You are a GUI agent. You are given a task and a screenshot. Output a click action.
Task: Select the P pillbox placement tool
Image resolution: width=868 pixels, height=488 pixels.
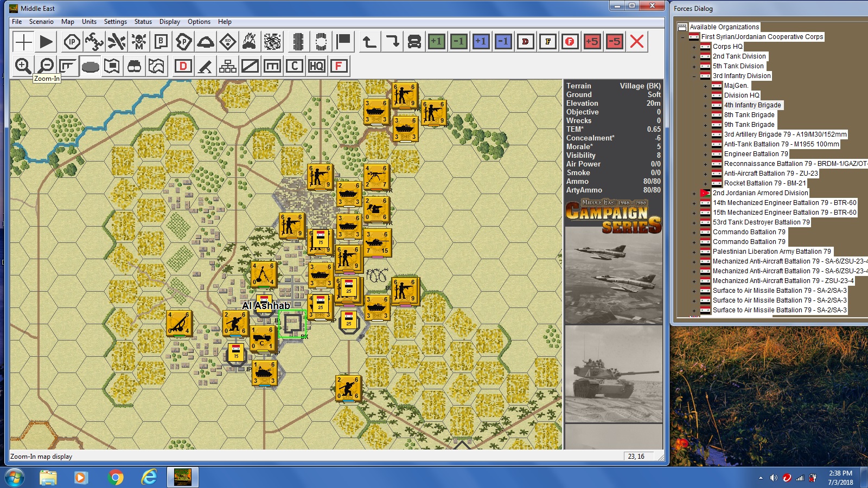(x=183, y=41)
